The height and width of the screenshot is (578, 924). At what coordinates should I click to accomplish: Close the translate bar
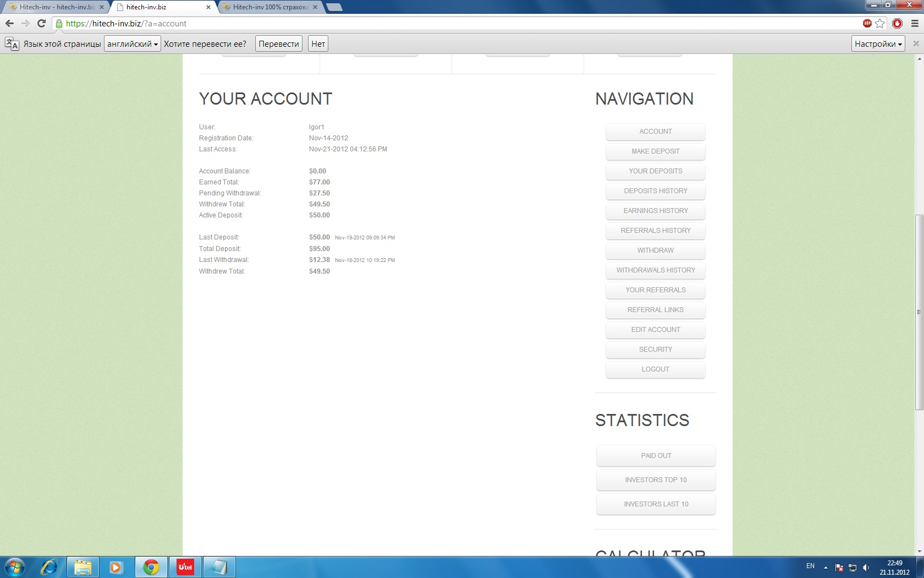point(916,43)
